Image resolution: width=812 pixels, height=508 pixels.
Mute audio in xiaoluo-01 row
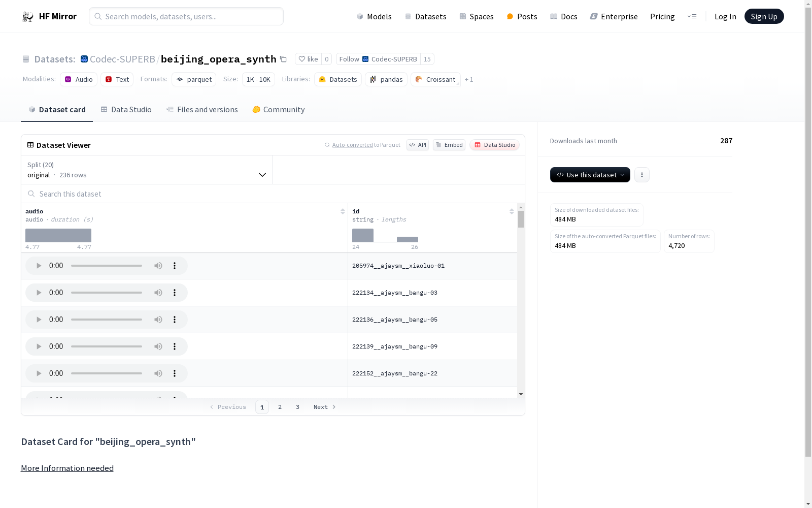(x=158, y=266)
